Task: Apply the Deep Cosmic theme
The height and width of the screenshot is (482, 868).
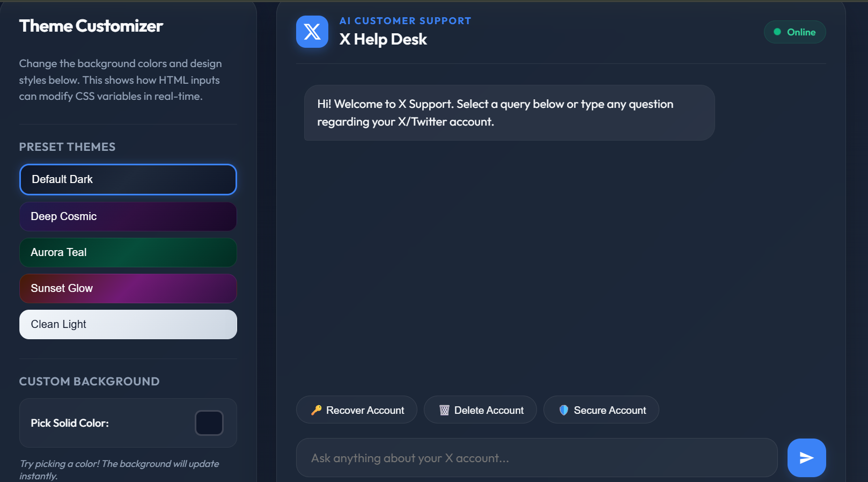Action: (128, 216)
